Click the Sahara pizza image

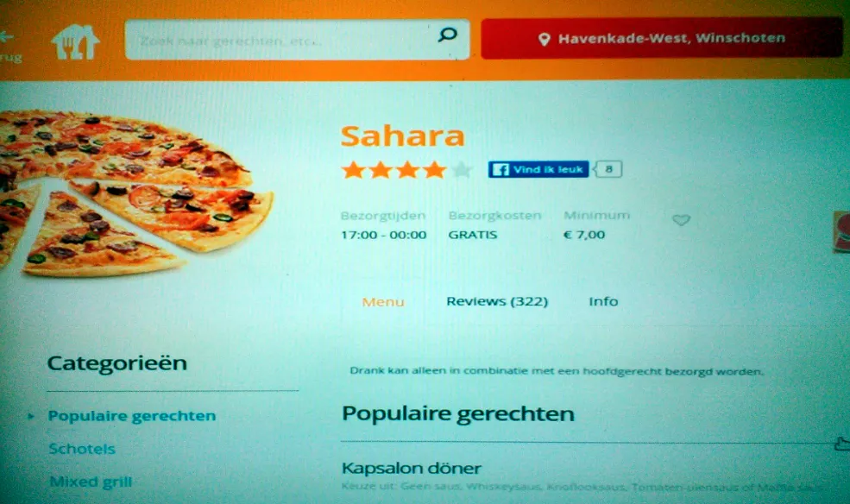135,193
